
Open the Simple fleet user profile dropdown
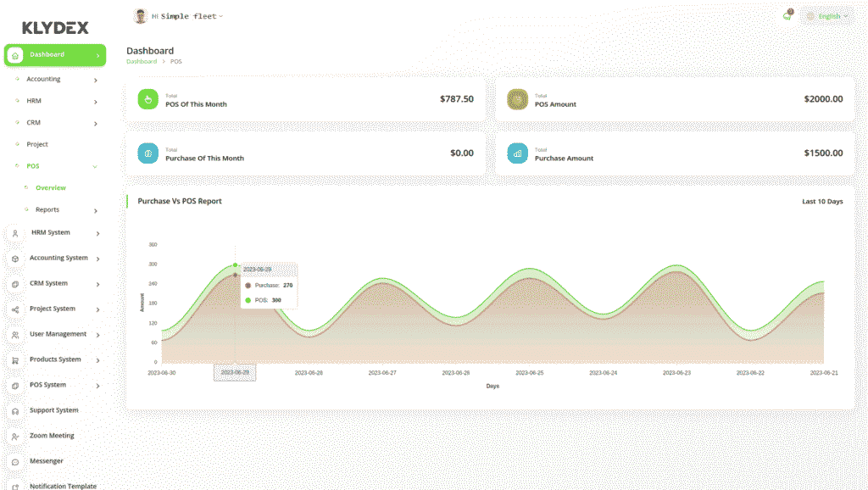click(179, 16)
